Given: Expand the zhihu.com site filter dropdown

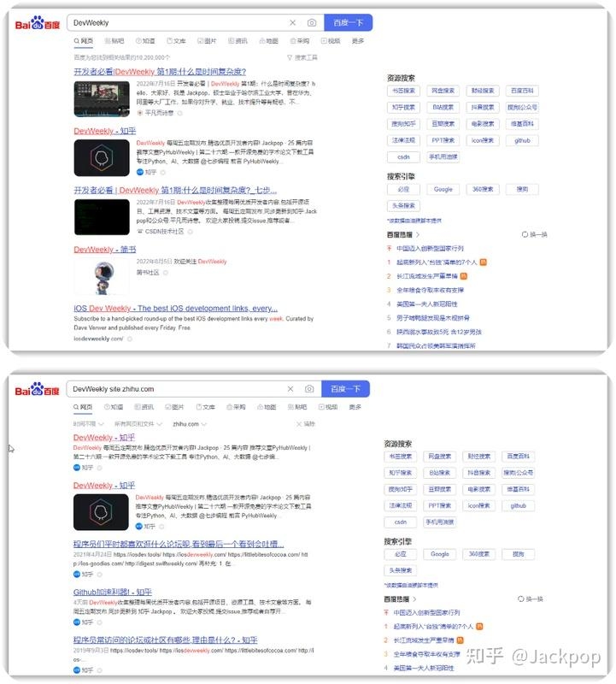Looking at the screenshot, I should click(x=190, y=424).
